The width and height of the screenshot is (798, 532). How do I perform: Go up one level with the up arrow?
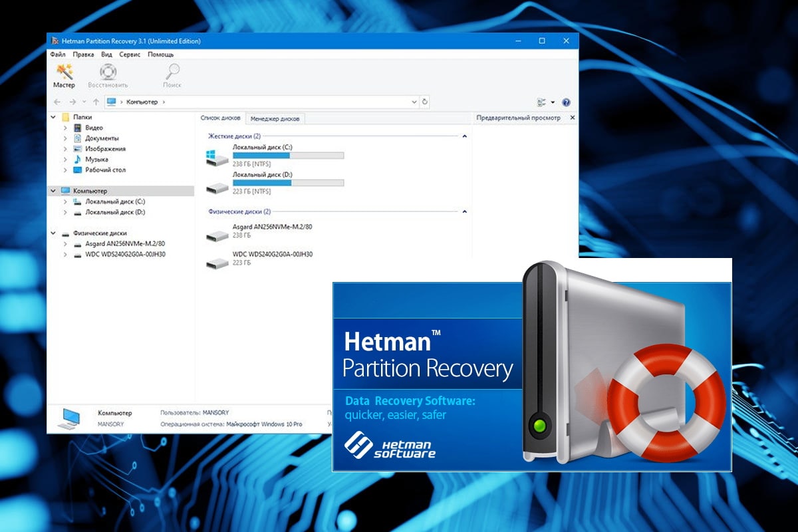(96, 102)
